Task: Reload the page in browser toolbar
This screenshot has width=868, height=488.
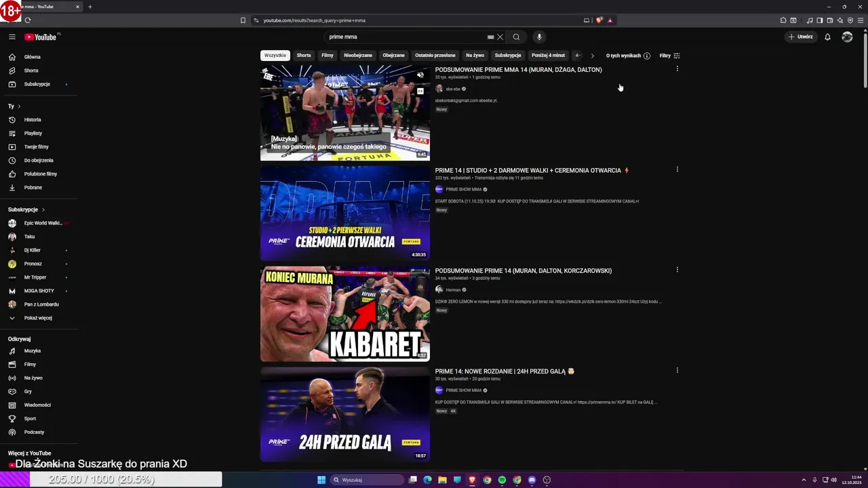Action: coord(28,20)
